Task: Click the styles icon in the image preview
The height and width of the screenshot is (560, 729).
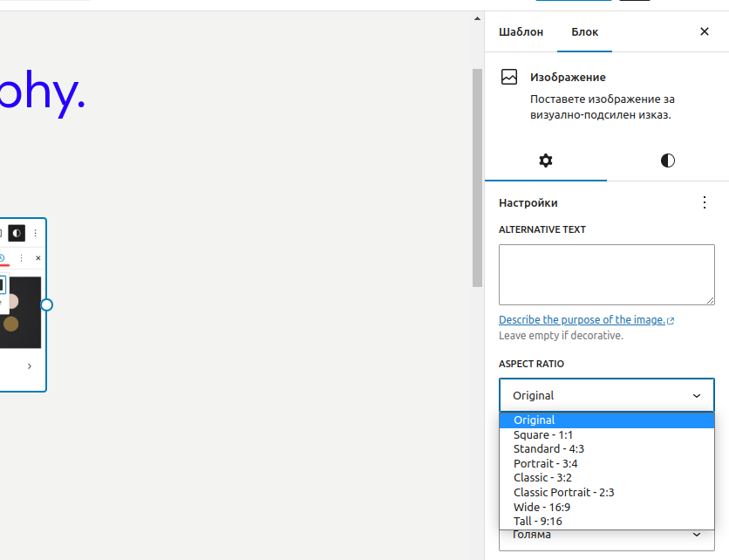Action: [x=17, y=234]
